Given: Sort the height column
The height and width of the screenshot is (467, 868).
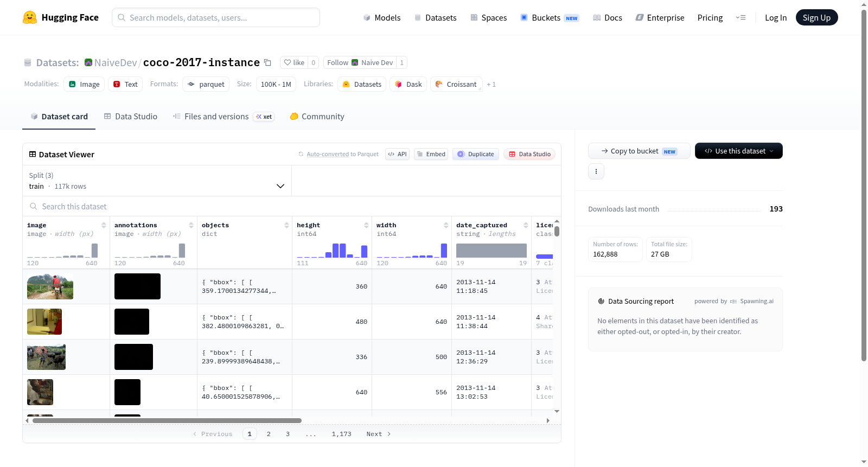Looking at the screenshot, I should [x=366, y=225].
